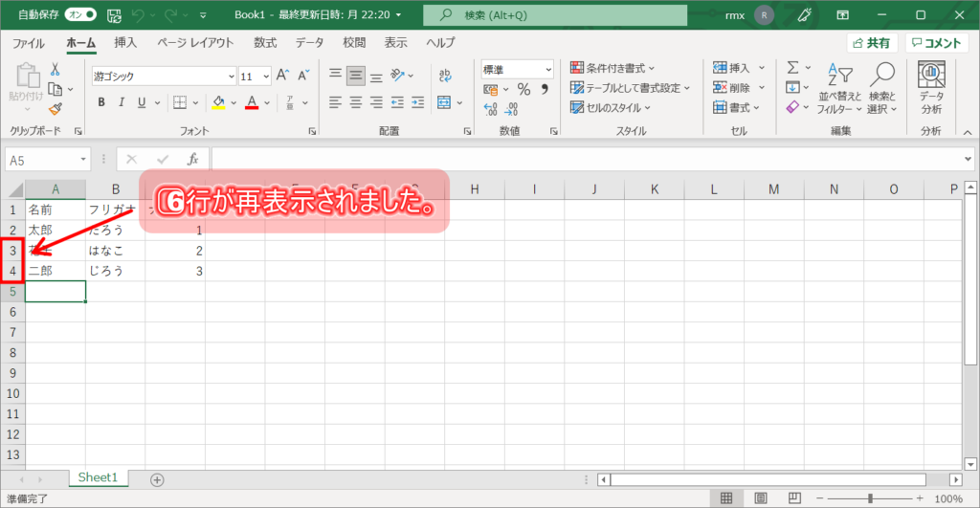
Task: Click the Italic formatting icon
Action: coord(122,103)
